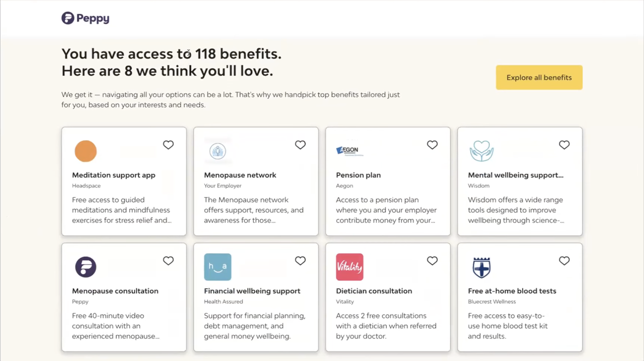Open the Free at-home blood tests card
Screen dimensions: 644x361
click(x=520, y=297)
